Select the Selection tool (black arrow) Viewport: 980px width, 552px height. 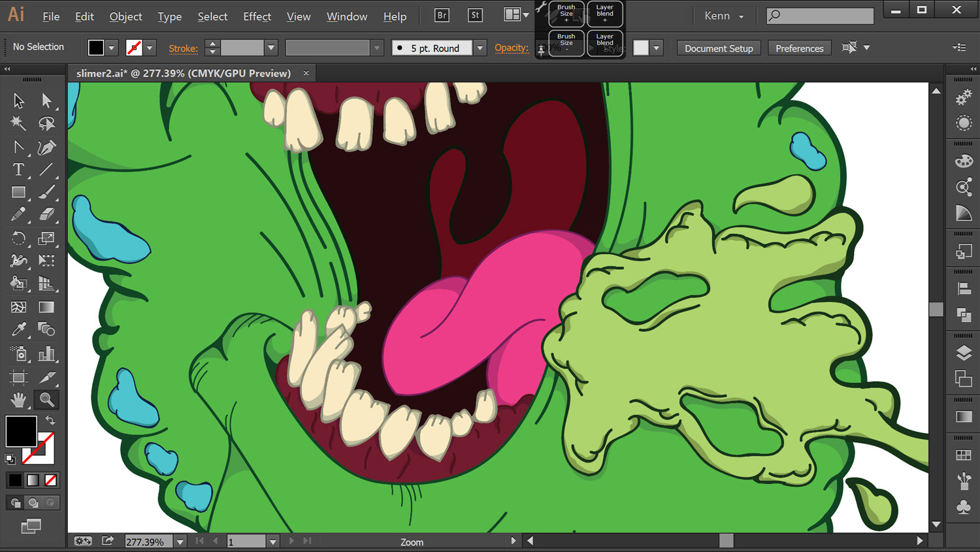18,100
